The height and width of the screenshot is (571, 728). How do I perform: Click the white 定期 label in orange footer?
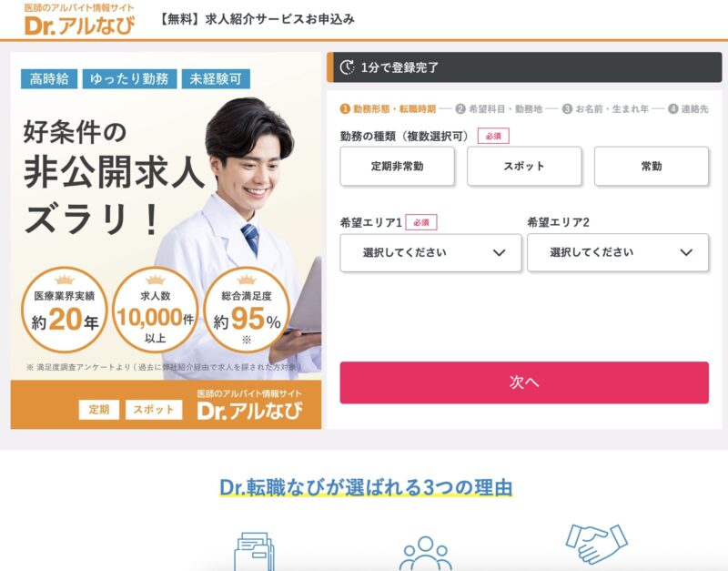coord(99,409)
